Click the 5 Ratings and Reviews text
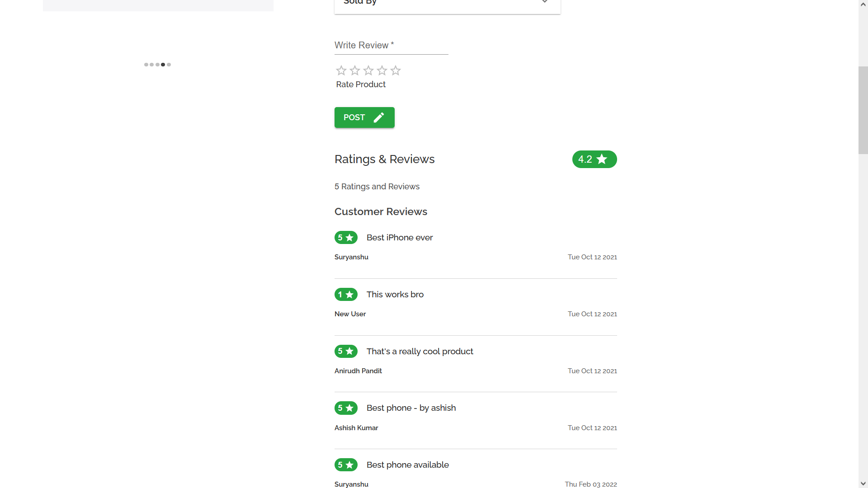The height and width of the screenshot is (488, 868). 377,187
